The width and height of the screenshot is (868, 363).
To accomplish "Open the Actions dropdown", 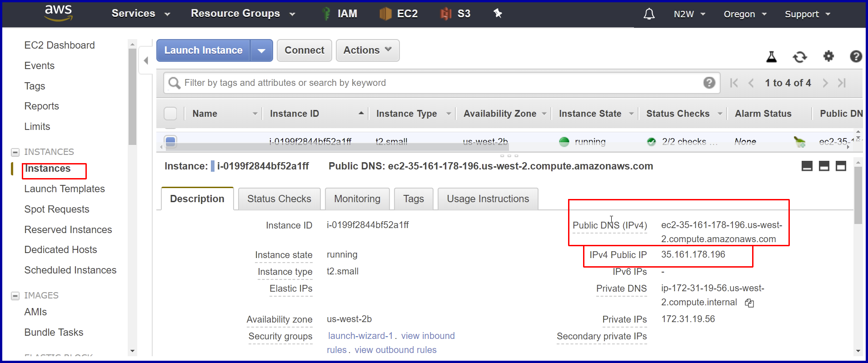I will [368, 50].
